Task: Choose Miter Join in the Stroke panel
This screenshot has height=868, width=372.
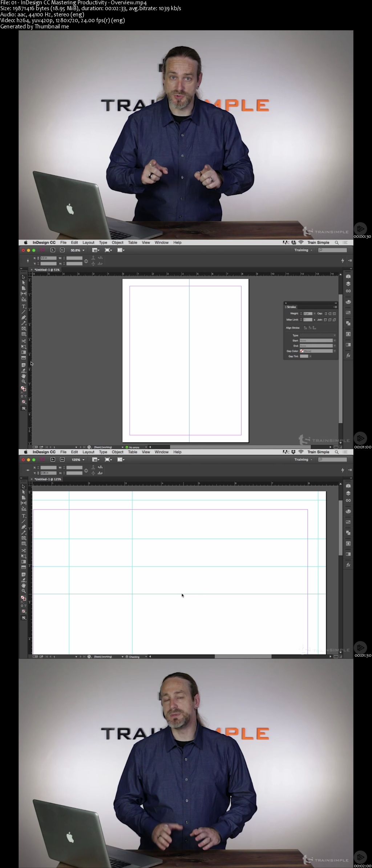Action: [325, 320]
